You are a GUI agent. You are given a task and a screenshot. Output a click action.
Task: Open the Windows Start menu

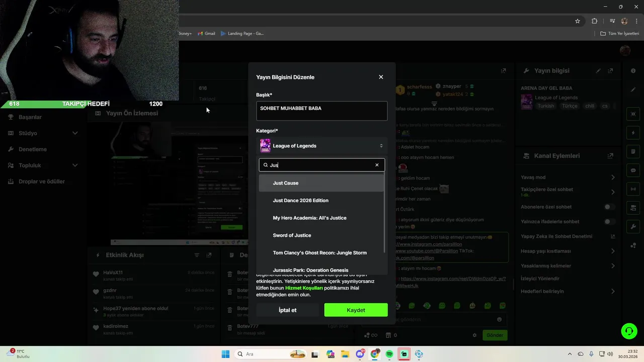click(225, 354)
